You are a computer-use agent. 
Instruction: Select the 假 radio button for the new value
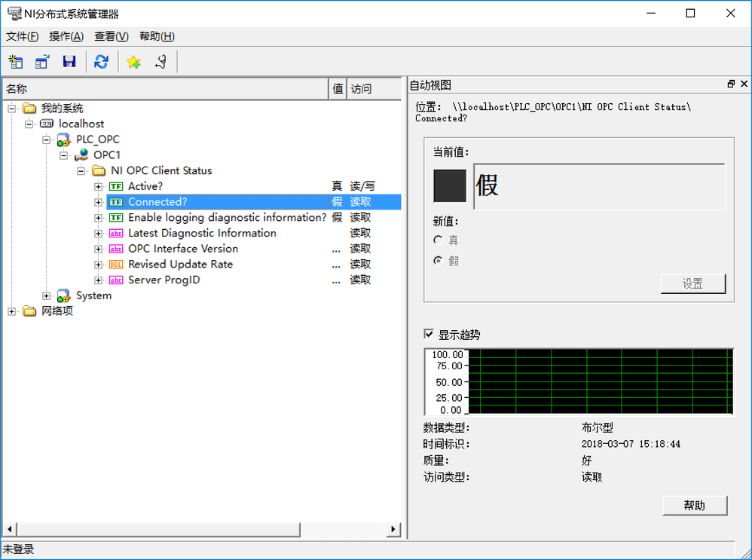pyautogui.click(x=438, y=261)
